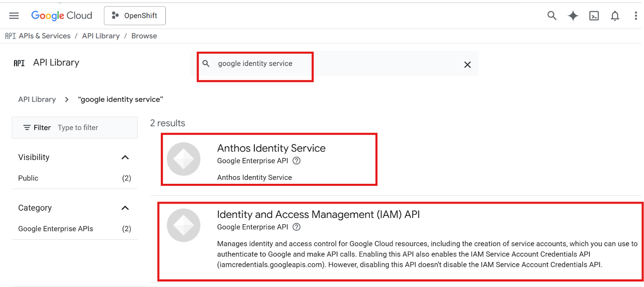This screenshot has height=287, width=644.
Task: Select Google Enterprise APIs category filter
Action: (x=56, y=229)
